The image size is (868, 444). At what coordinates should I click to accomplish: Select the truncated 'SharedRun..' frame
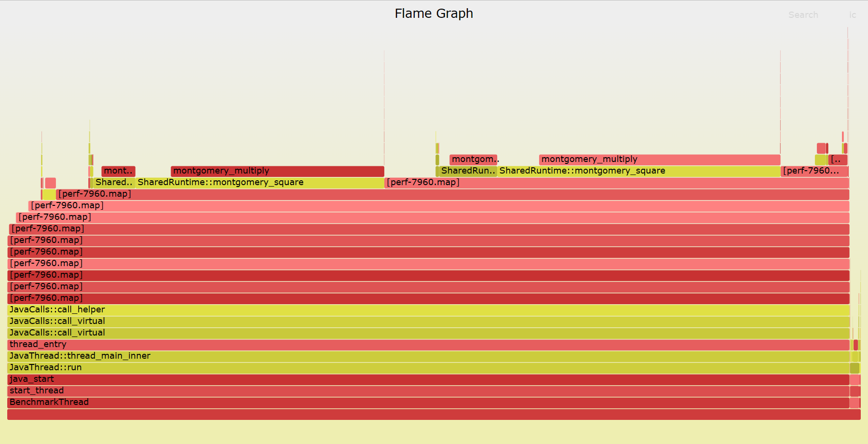467,171
